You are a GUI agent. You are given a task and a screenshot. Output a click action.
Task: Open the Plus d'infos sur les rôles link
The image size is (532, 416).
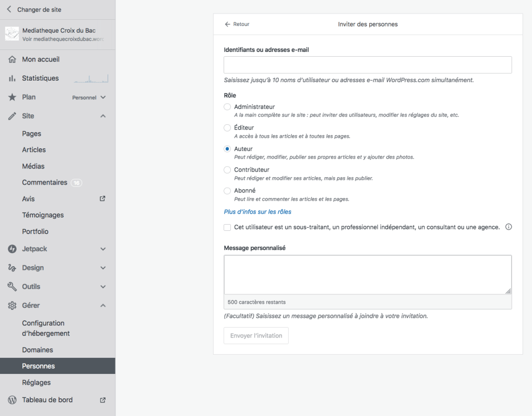257,212
